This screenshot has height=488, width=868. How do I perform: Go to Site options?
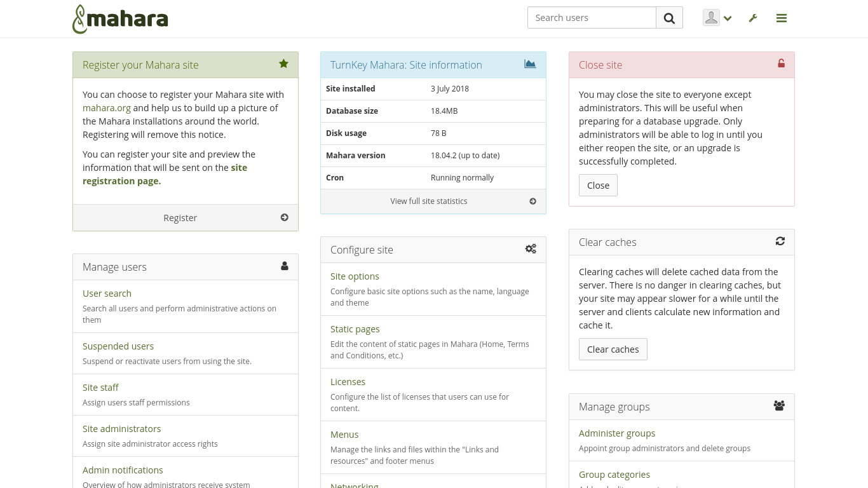(x=355, y=276)
